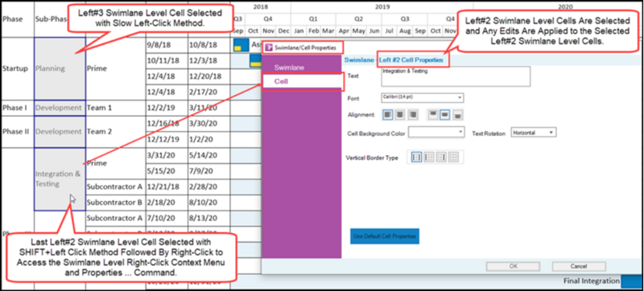Screen dimensions: 644x291
Task: Click the Jan month header in the timescale
Action: pyautogui.click(x=299, y=31)
